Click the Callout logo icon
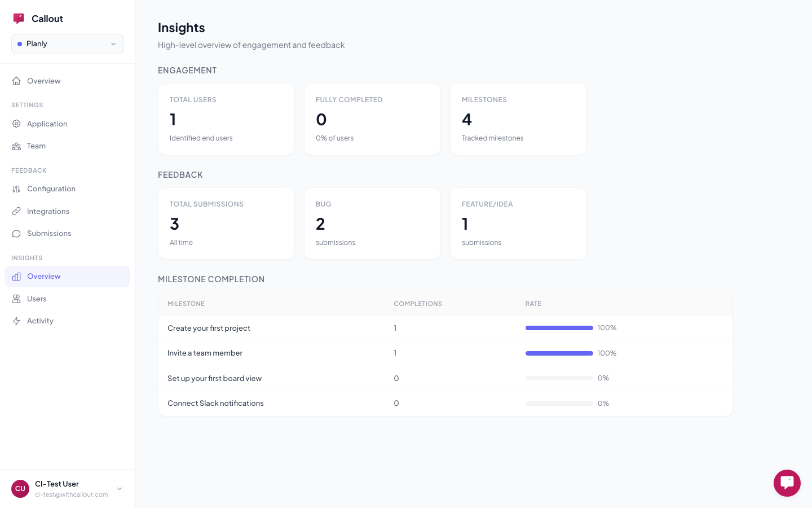The width and height of the screenshot is (812, 508). [x=19, y=19]
